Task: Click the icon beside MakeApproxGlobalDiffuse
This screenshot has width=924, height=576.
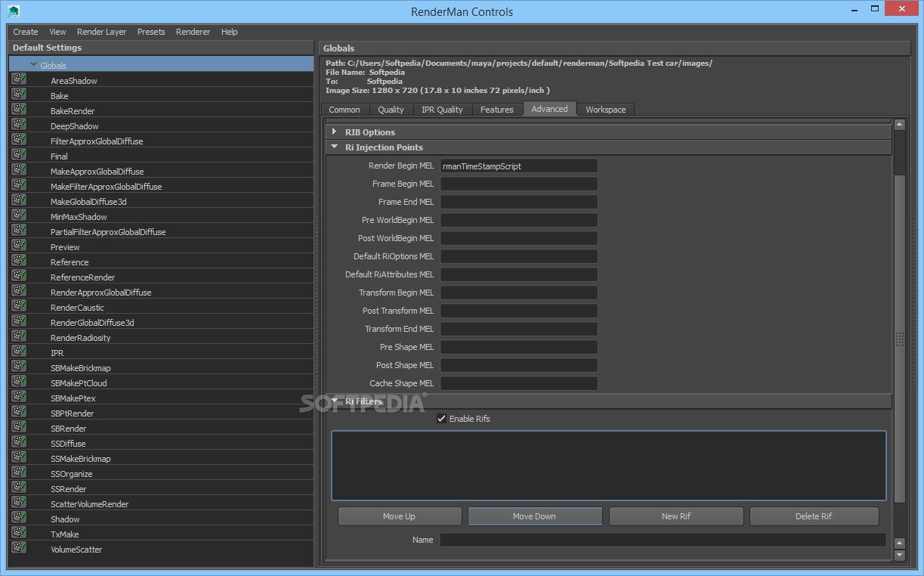Action: click(x=19, y=170)
